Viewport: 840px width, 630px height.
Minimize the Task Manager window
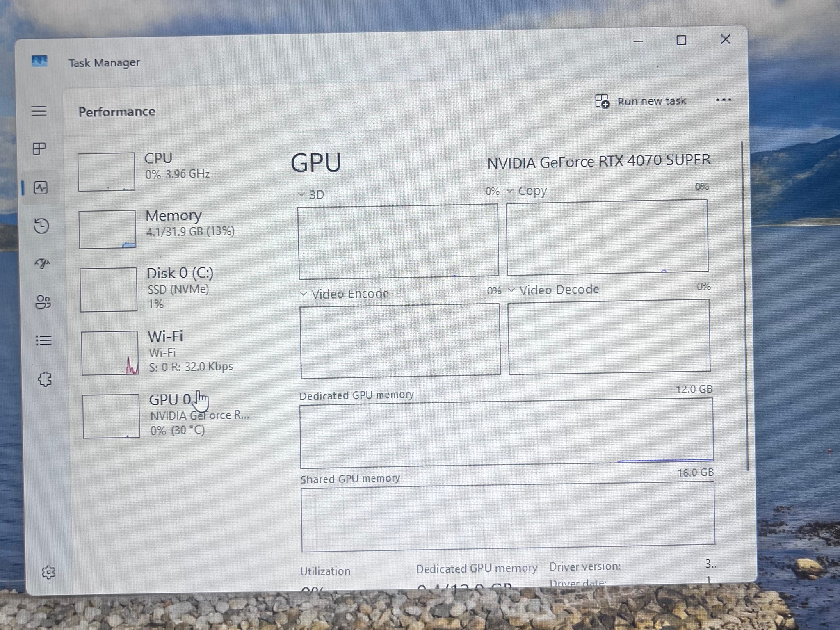(x=638, y=41)
